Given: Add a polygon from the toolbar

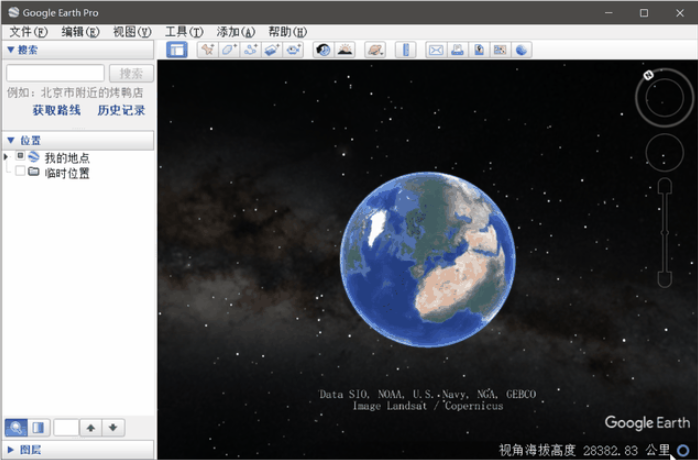Looking at the screenshot, I should pyautogui.click(x=229, y=50).
